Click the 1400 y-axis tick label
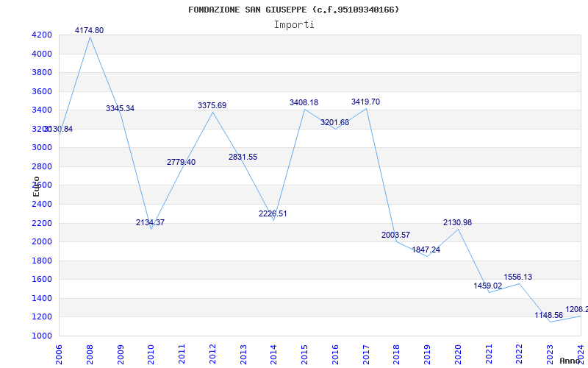 [x=42, y=299]
